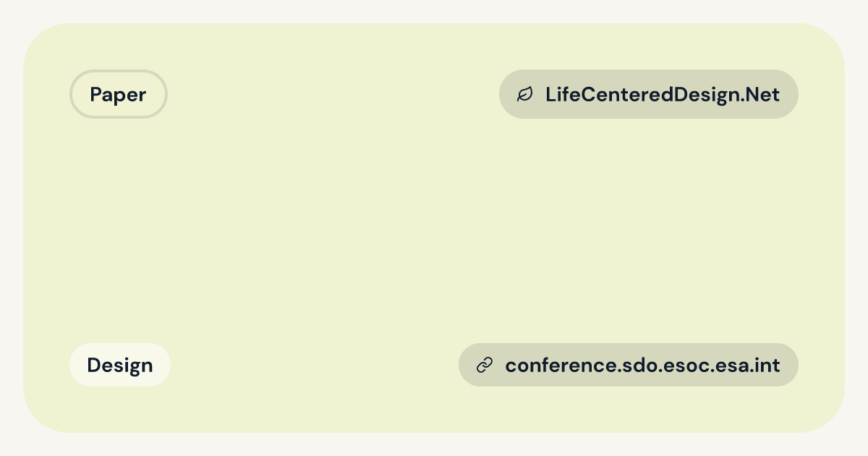Screen dimensions: 868x456
Task: Tap the LifeCenteredDesign.Net chip text
Action: point(663,94)
